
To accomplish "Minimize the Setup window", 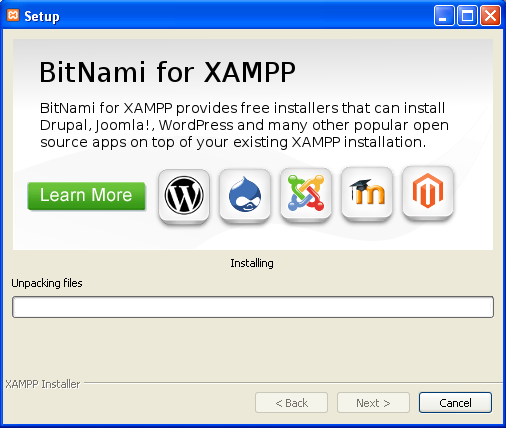I will tap(444, 16).
